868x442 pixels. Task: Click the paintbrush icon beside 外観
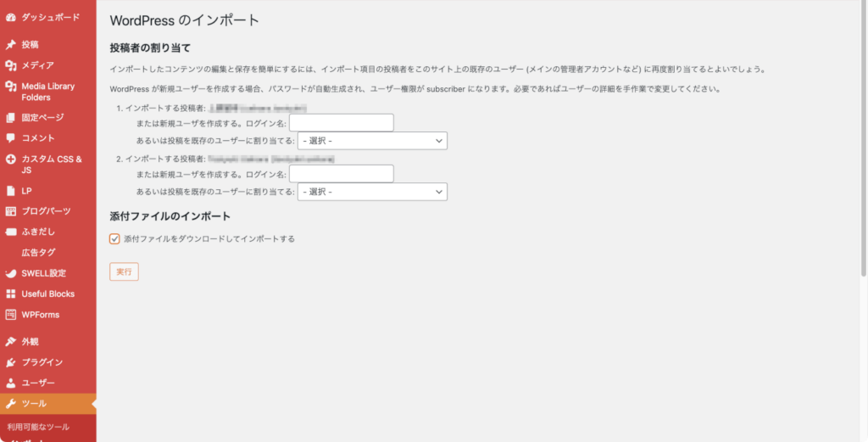pos(10,342)
